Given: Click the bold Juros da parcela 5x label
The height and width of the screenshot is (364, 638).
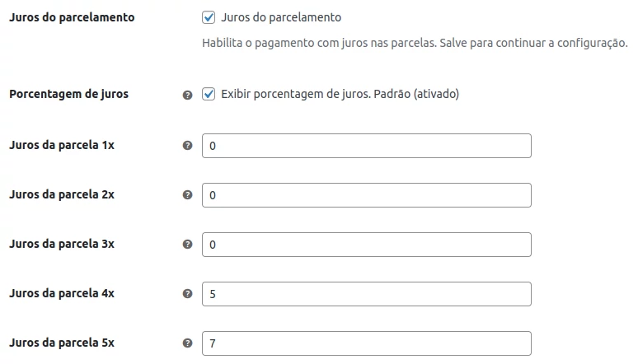Looking at the screenshot, I should click(61, 343).
